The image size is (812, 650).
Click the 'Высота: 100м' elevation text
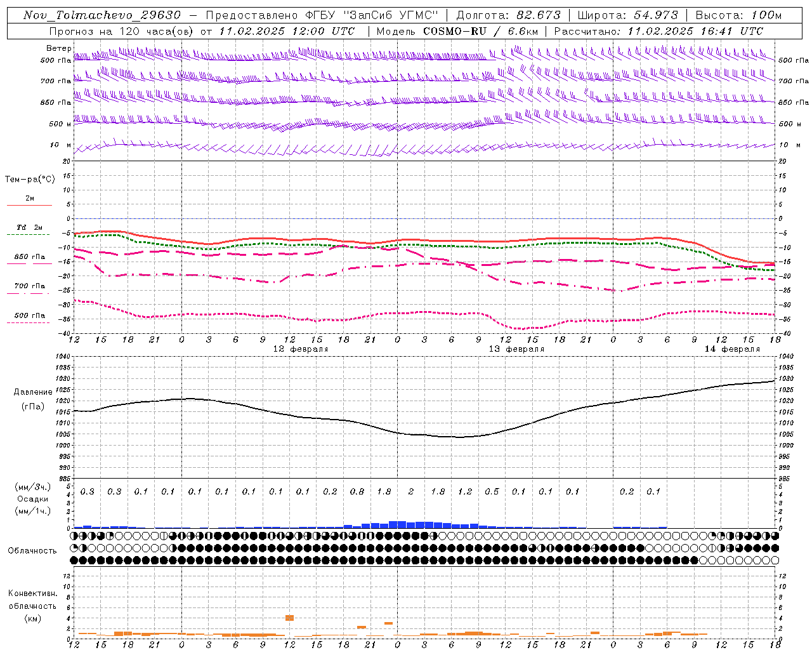pos(738,15)
